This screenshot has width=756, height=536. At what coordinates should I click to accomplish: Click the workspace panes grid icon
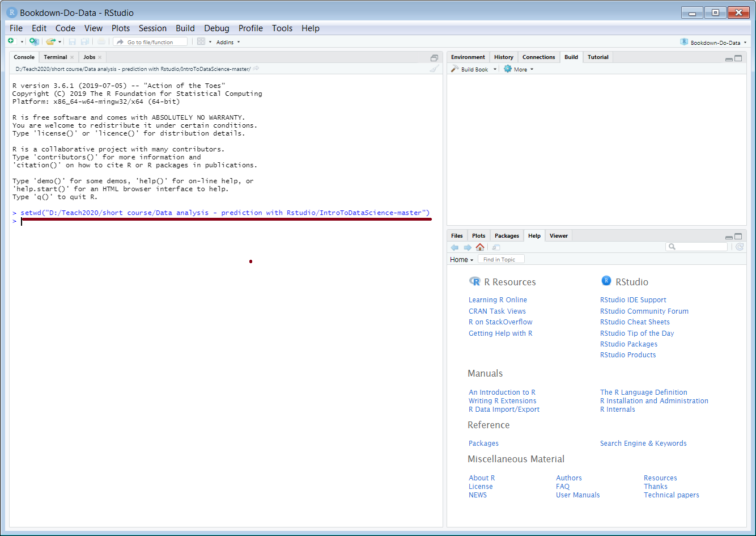(201, 41)
